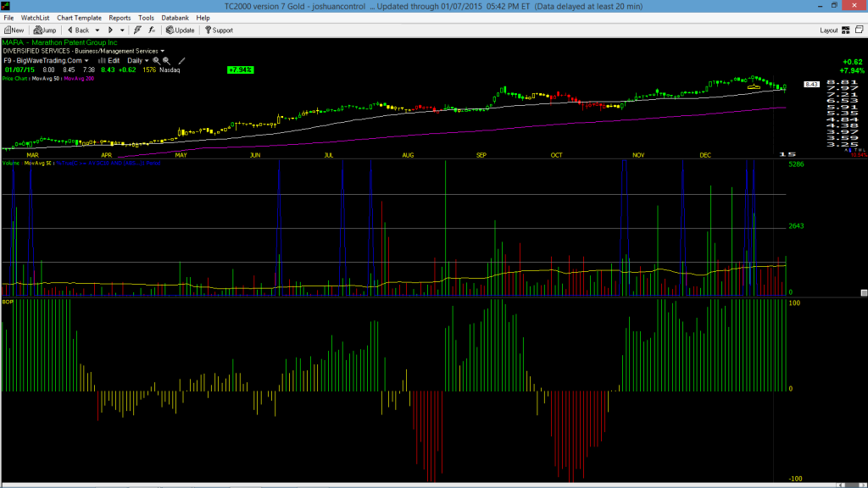Viewport: 868px width, 488px height.
Task: Open the Reports menu
Action: (x=120, y=18)
